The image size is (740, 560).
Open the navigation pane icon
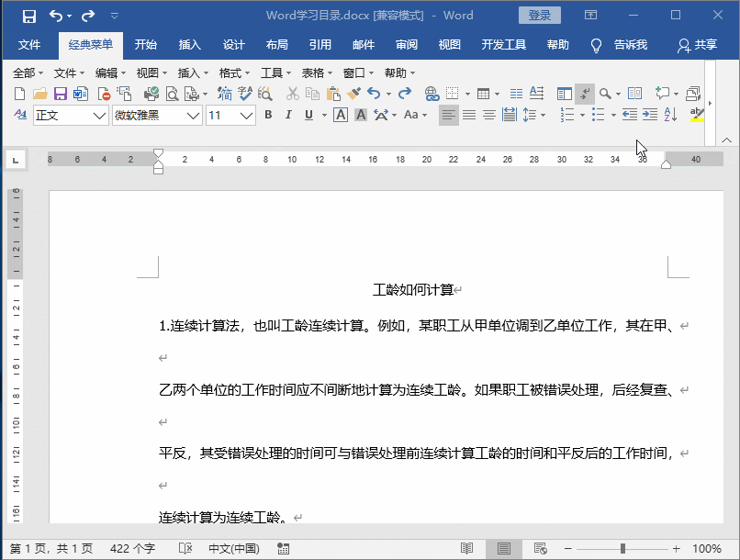tap(564, 94)
